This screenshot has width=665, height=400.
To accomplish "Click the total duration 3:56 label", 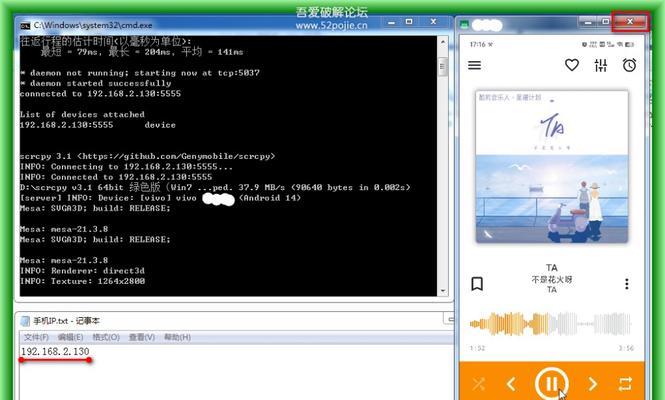I will pyautogui.click(x=626, y=348).
